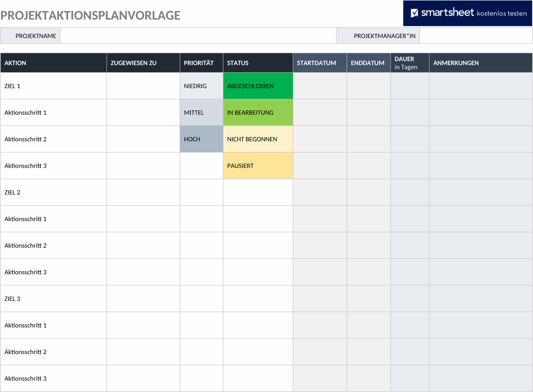Screen dimensions: 533x392
Task: Click the empty Status cell for ZIEL 2
Action: 258,192
